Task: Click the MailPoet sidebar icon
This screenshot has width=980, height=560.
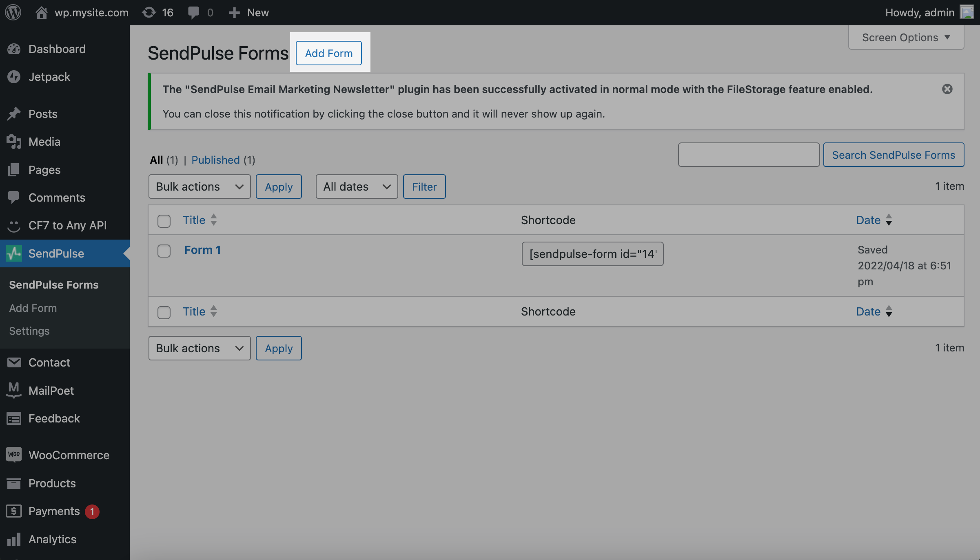Action: (x=14, y=390)
